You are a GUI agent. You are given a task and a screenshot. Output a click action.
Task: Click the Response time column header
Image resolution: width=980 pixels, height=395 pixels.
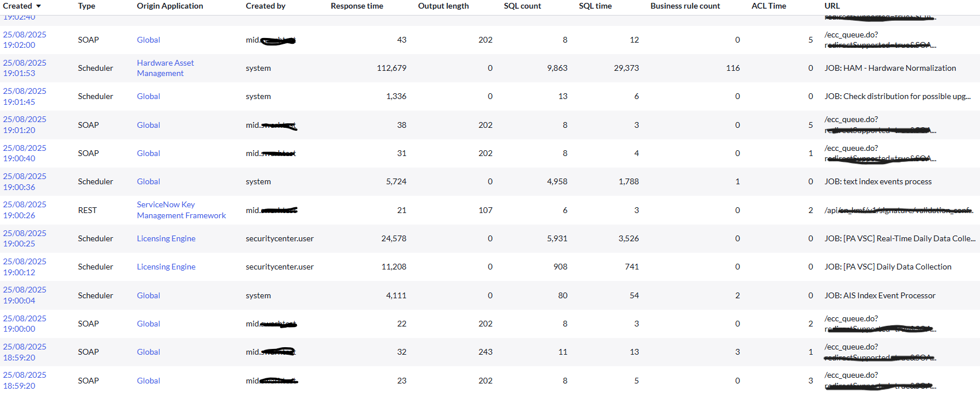[357, 6]
